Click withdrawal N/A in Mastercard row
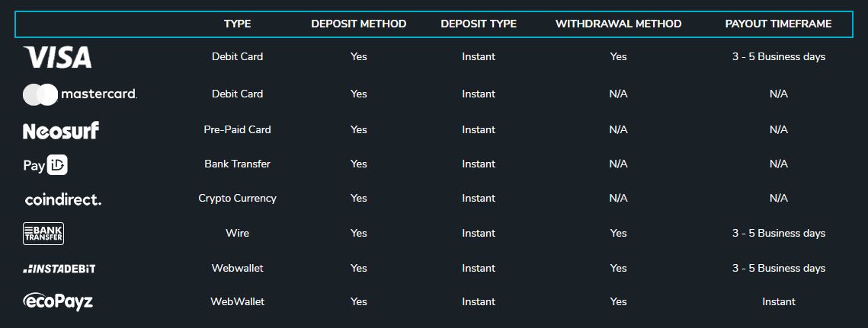 pyautogui.click(x=618, y=94)
